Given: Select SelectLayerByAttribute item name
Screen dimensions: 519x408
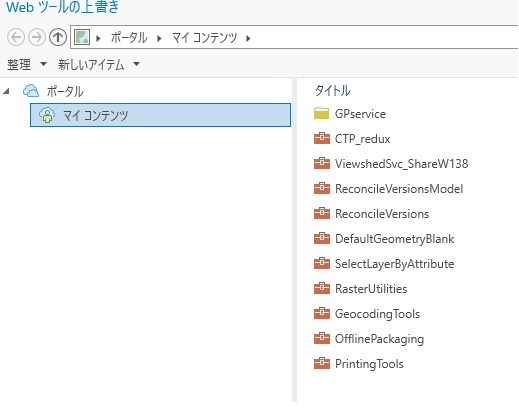Looking at the screenshot, I should [394, 264].
